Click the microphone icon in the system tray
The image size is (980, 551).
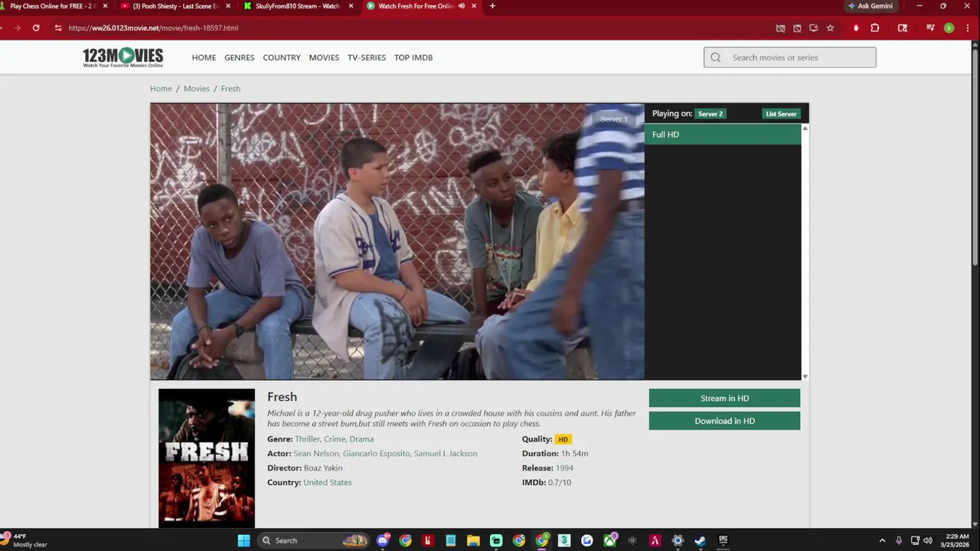899,540
